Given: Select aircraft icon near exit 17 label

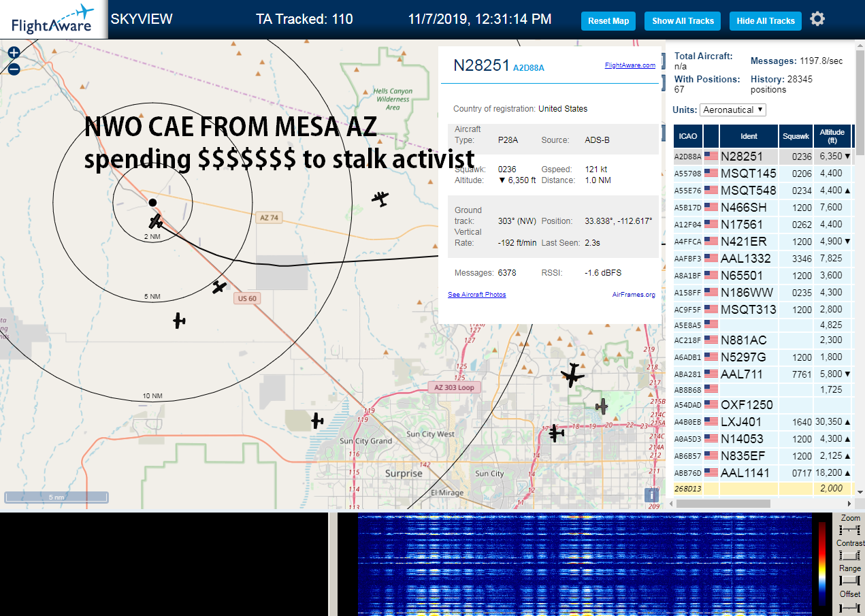Looking at the screenshot, I should [x=557, y=432].
